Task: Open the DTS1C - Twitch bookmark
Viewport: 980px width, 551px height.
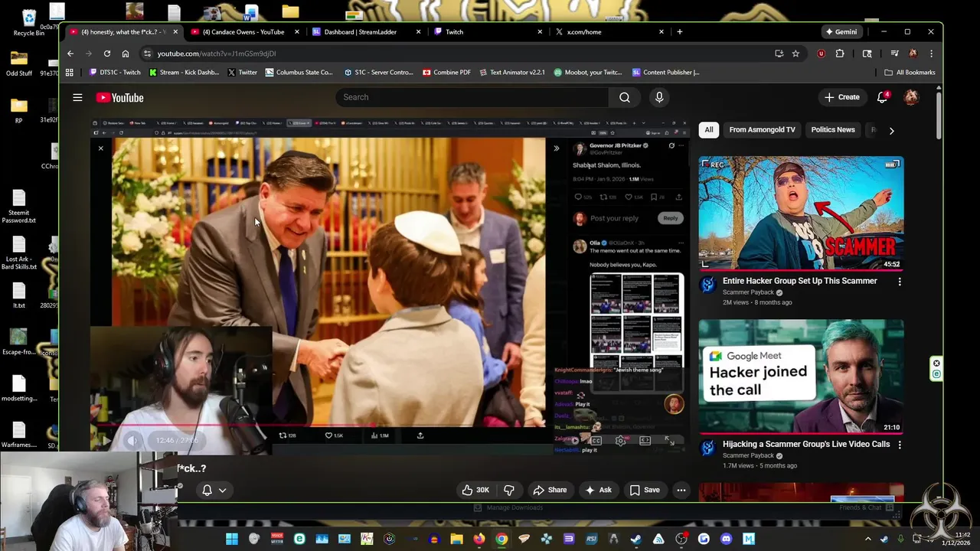Action: pos(115,72)
